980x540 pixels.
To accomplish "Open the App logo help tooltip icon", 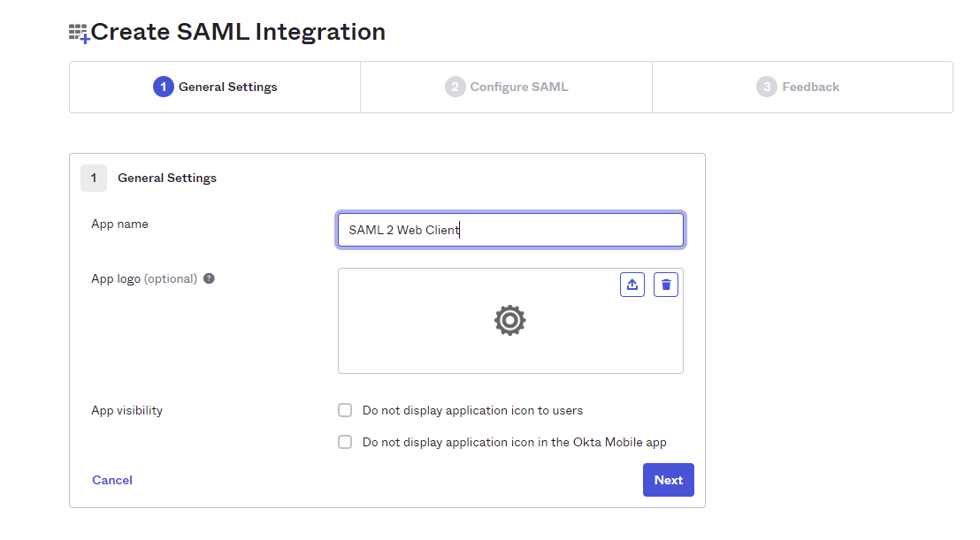I will coord(210,278).
